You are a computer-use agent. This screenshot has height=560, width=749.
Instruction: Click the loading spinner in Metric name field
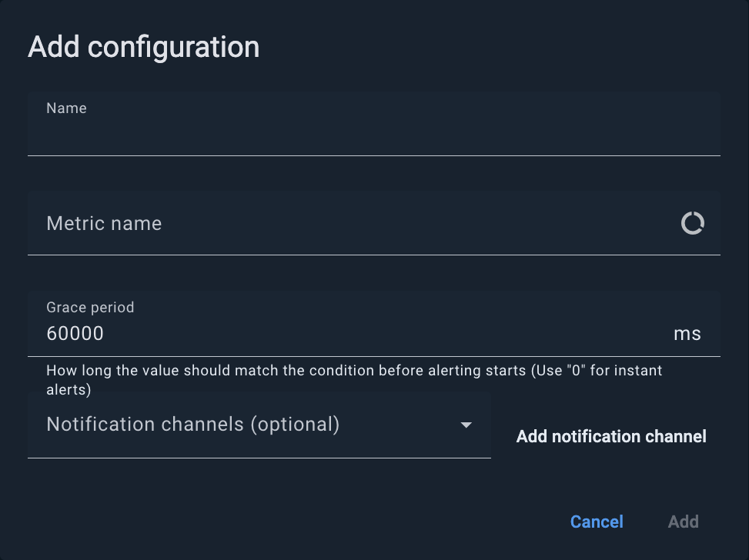692,223
